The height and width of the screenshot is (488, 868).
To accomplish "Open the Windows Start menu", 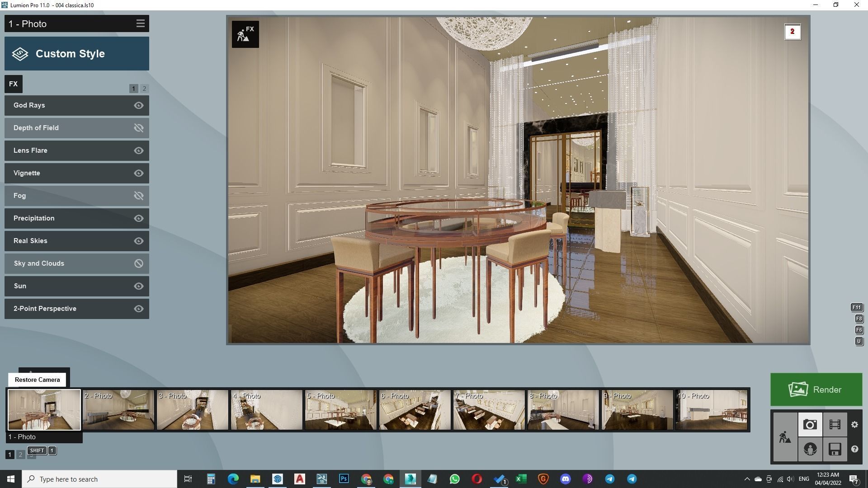I will pos(11,479).
